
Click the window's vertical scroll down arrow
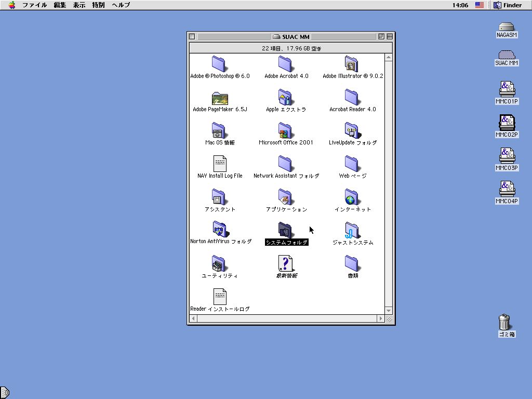389,311
